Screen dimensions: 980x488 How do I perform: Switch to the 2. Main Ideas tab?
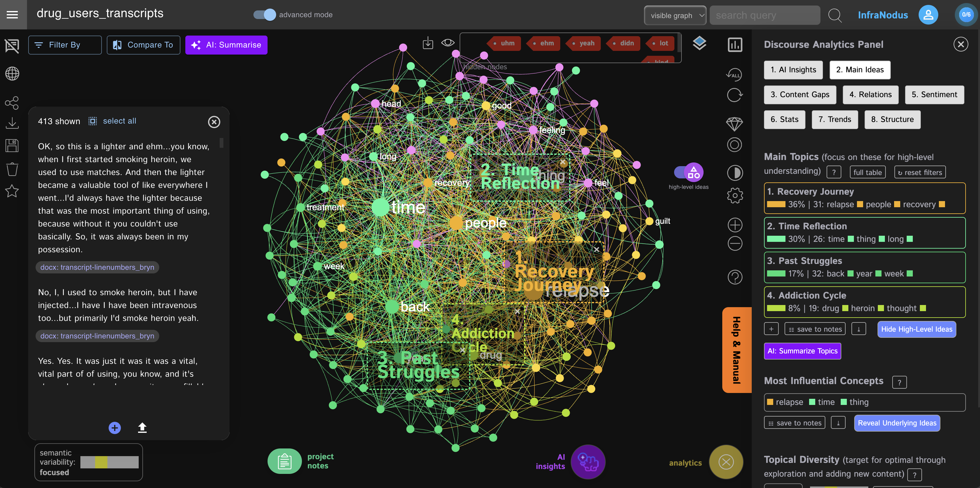[x=860, y=70]
